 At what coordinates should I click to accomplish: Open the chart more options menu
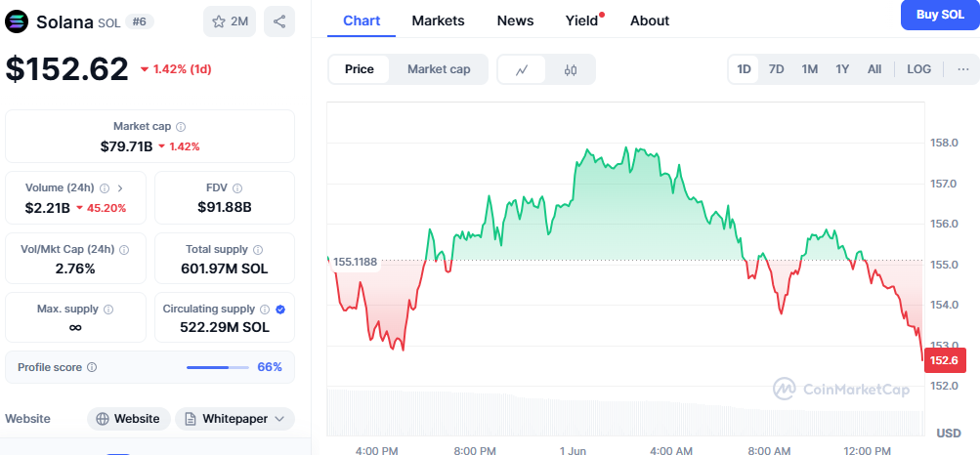click(962, 69)
